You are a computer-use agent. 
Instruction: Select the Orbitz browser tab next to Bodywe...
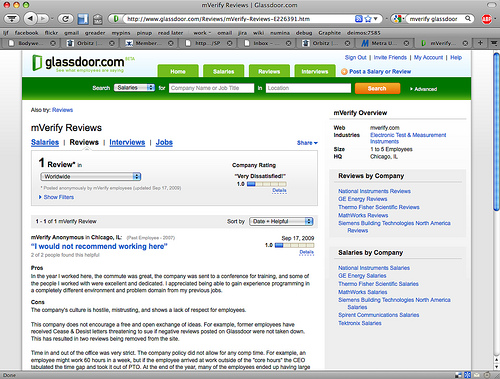tap(90, 43)
